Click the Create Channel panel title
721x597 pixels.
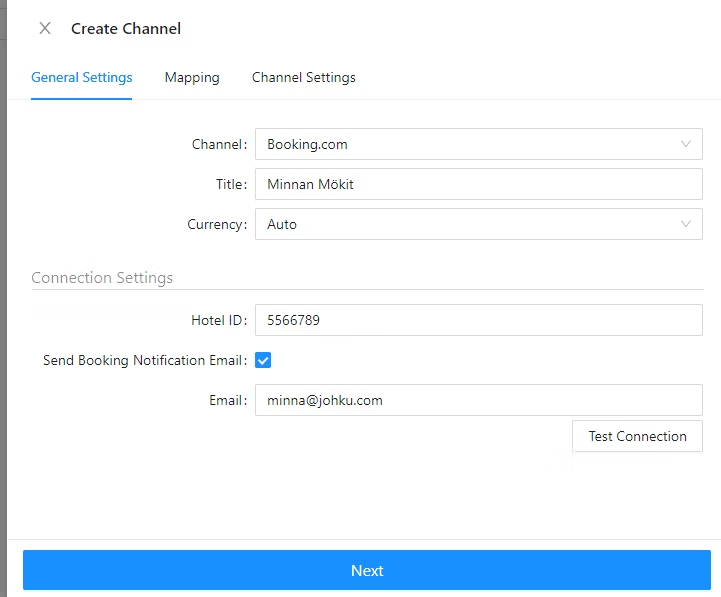pos(126,29)
